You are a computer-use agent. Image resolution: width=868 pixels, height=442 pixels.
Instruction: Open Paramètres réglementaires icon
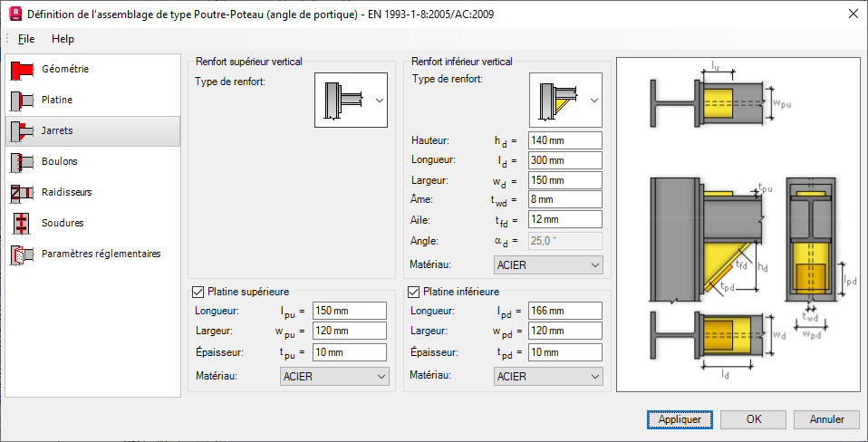pyautogui.click(x=21, y=255)
